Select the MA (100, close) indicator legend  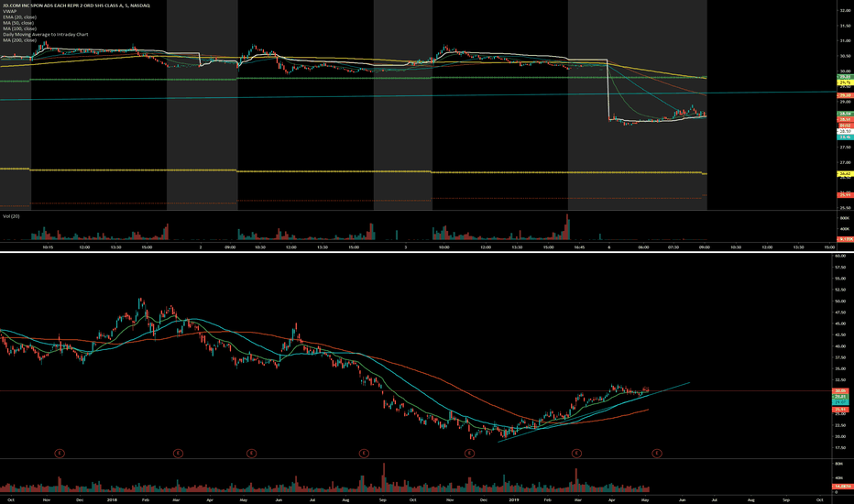(19, 28)
